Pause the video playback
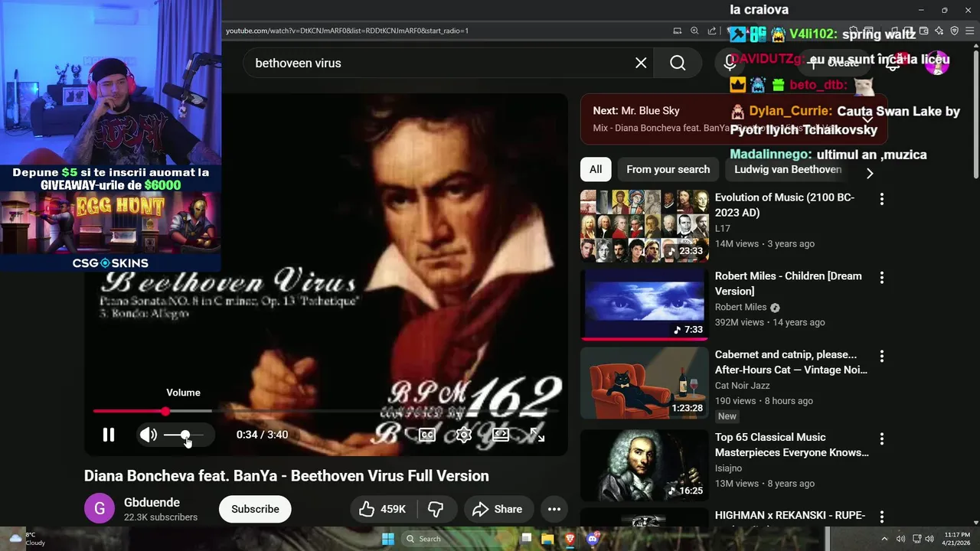 tap(109, 435)
